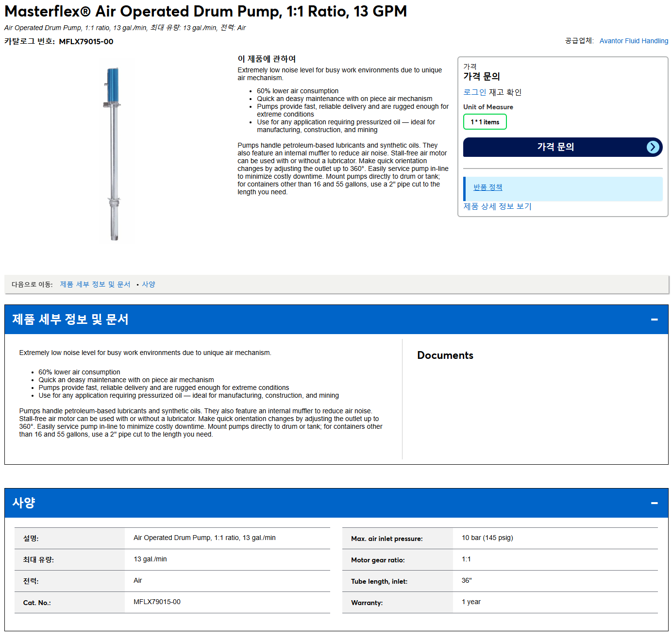This screenshot has width=672, height=641.
Task: Click the Warranty value 1 year
Action: (x=471, y=602)
